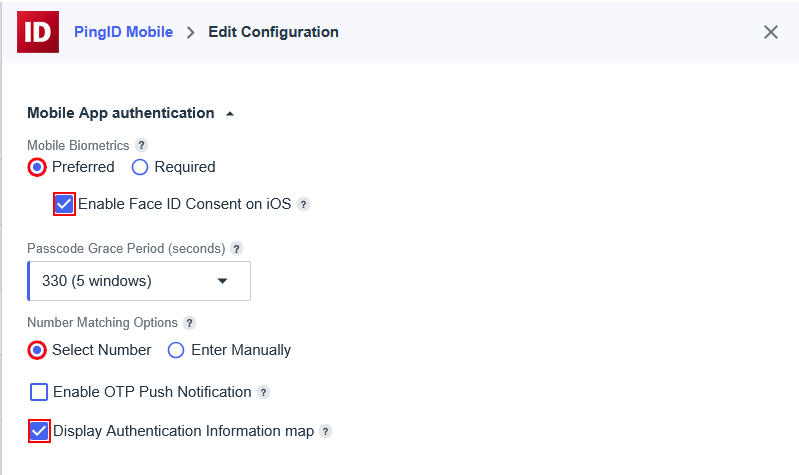Open the Passcode Grace Period dropdown

(x=139, y=281)
